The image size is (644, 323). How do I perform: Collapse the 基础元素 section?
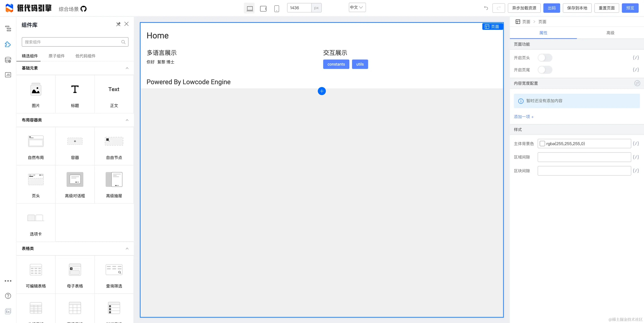click(127, 68)
